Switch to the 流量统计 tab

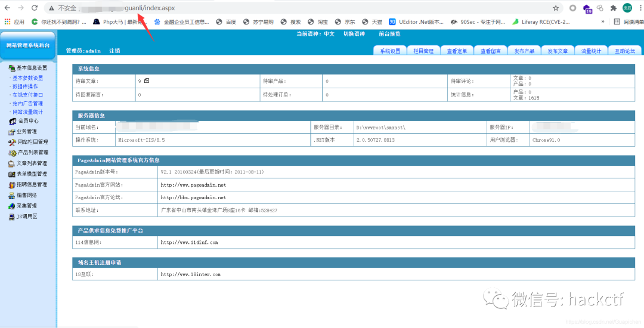pyautogui.click(x=591, y=51)
